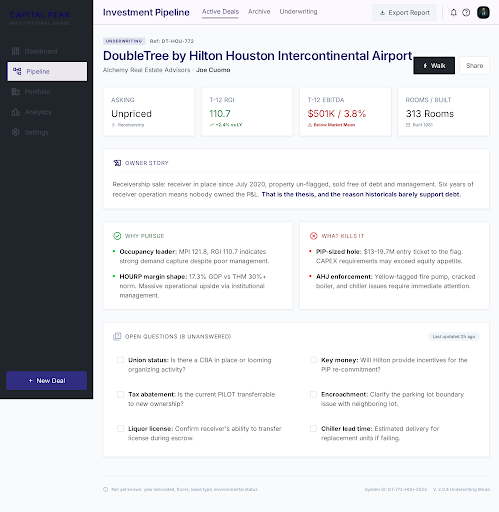
Task: Click the calendar icon beside Built year
Action: pos(408,125)
